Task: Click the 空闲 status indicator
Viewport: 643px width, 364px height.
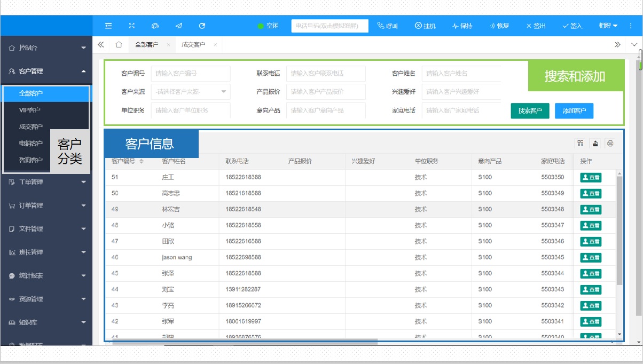Action: click(x=268, y=26)
